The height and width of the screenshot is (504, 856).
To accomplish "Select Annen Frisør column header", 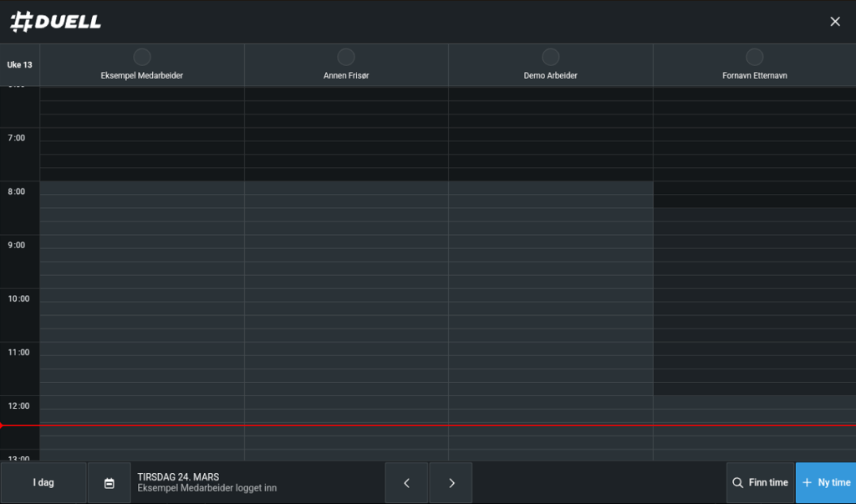I will click(346, 75).
